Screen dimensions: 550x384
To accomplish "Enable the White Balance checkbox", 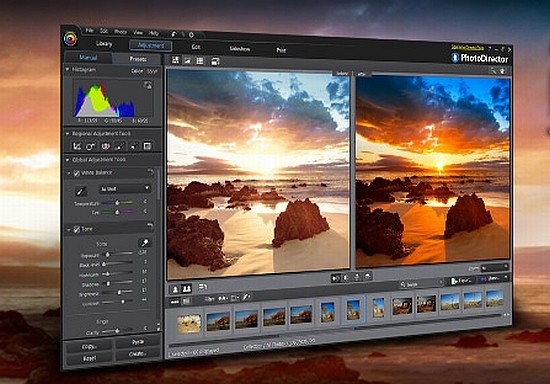I will point(76,173).
